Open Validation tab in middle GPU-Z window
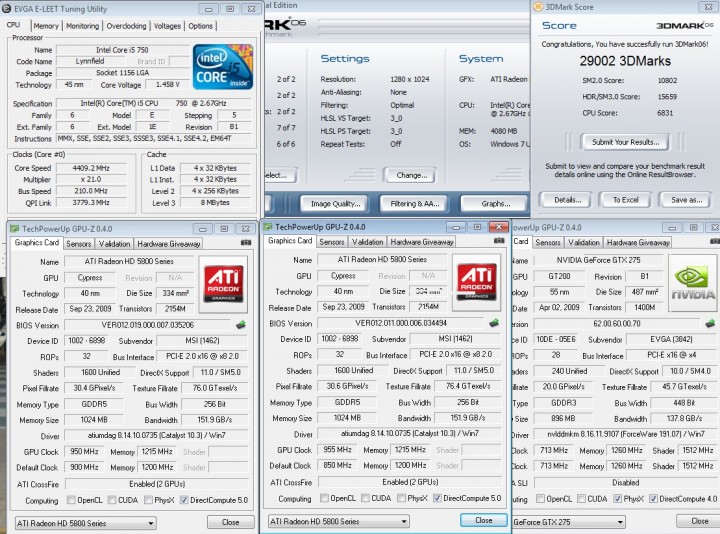The image size is (720, 534). click(x=367, y=242)
